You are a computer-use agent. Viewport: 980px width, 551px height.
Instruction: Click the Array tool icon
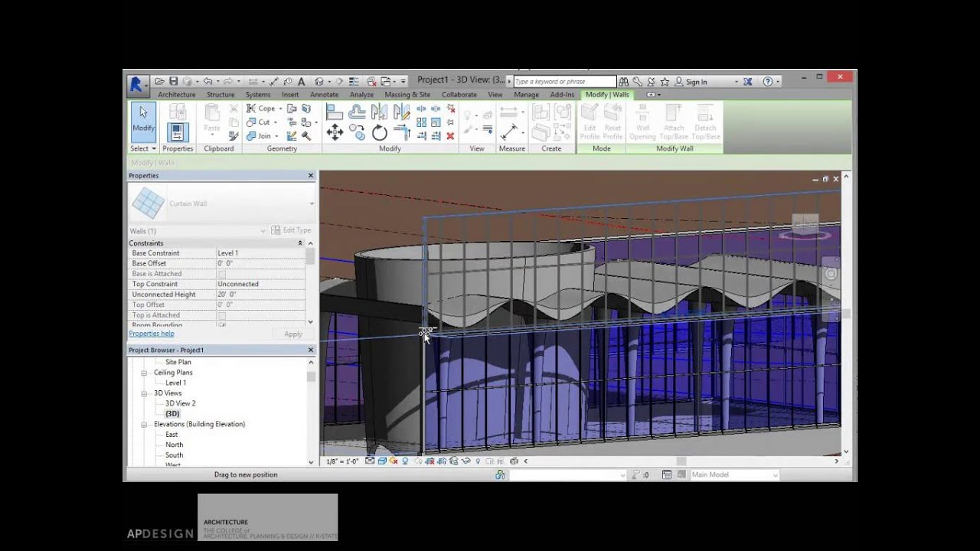pos(421,122)
